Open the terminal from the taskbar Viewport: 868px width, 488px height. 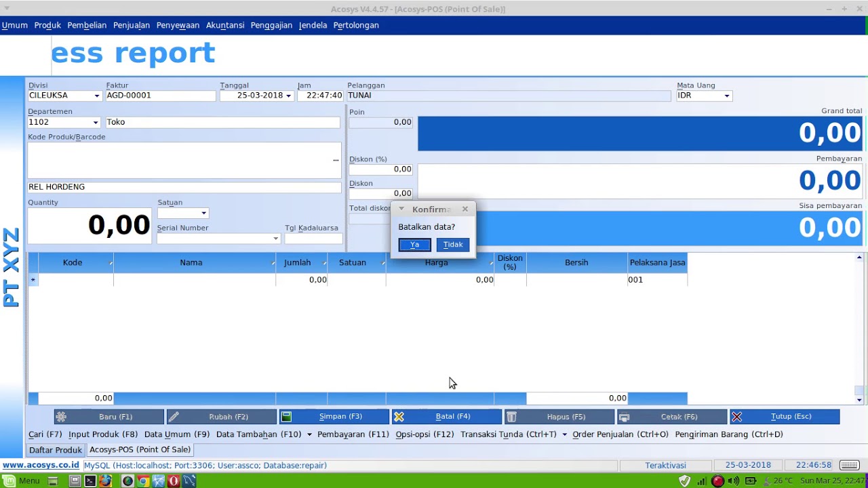(x=90, y=481)
